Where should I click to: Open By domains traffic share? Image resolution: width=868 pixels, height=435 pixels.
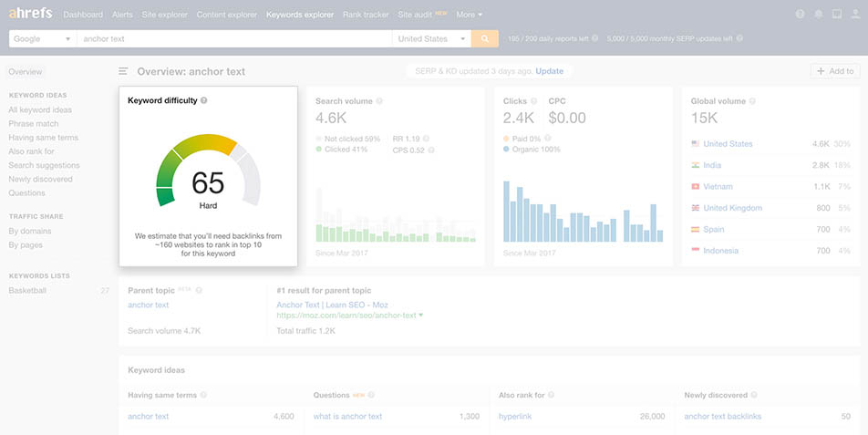coord(30,232)
